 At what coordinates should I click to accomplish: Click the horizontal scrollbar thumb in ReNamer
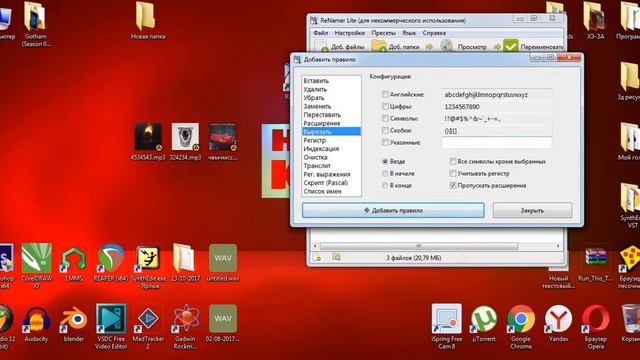419,246
